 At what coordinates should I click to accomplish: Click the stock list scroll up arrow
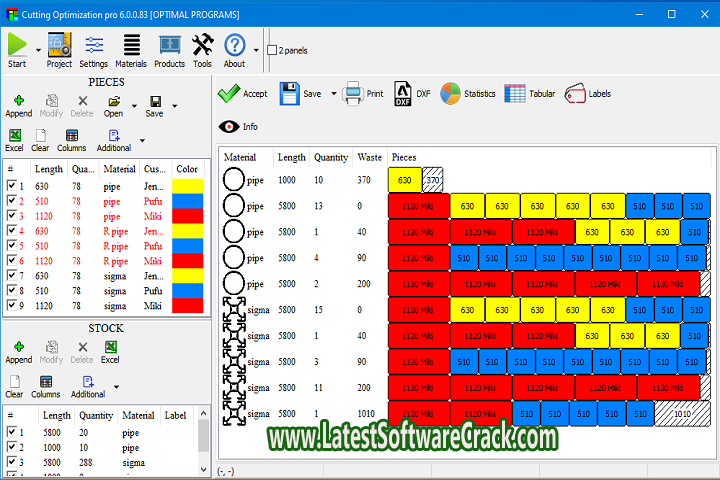click(203, 413)
